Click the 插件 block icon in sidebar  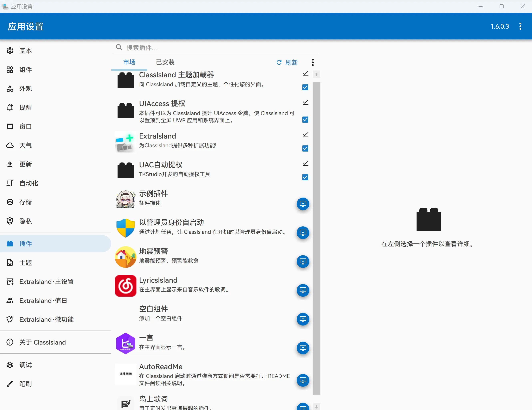pos(10,244)
